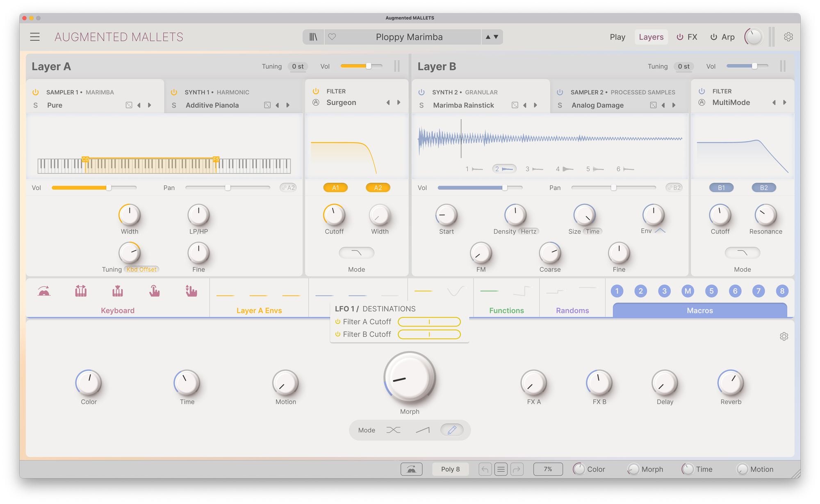
Task: Select next Sampler 1 Pure preset arrow
Action: point(150,105)
